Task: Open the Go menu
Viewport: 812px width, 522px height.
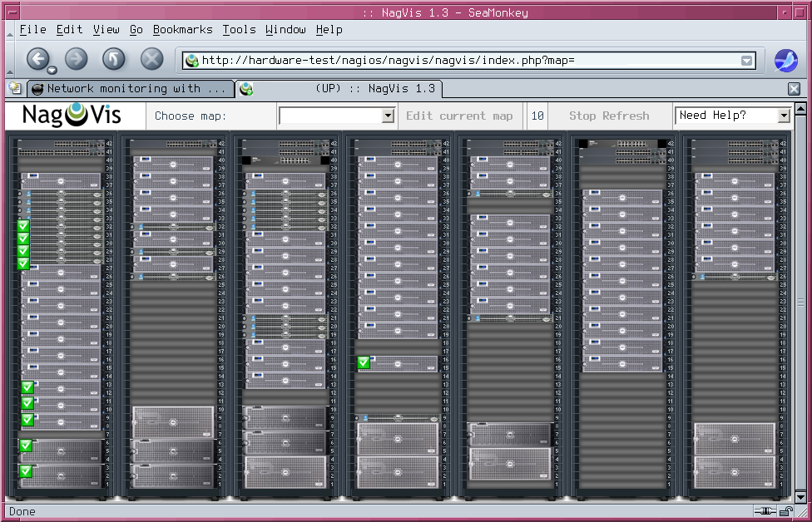Action: [x=136, y=29]
